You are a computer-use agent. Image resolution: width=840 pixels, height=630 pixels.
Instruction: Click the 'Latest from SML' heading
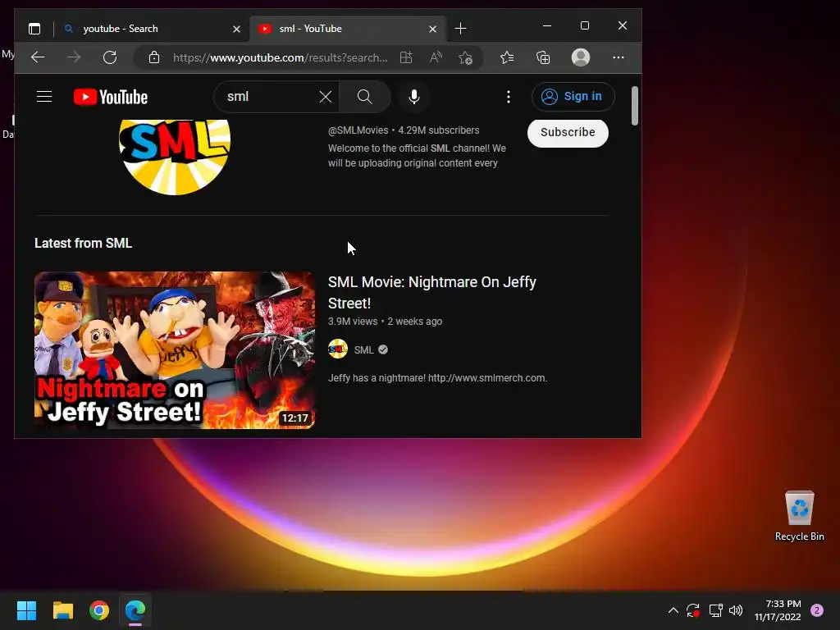point(83,243)
